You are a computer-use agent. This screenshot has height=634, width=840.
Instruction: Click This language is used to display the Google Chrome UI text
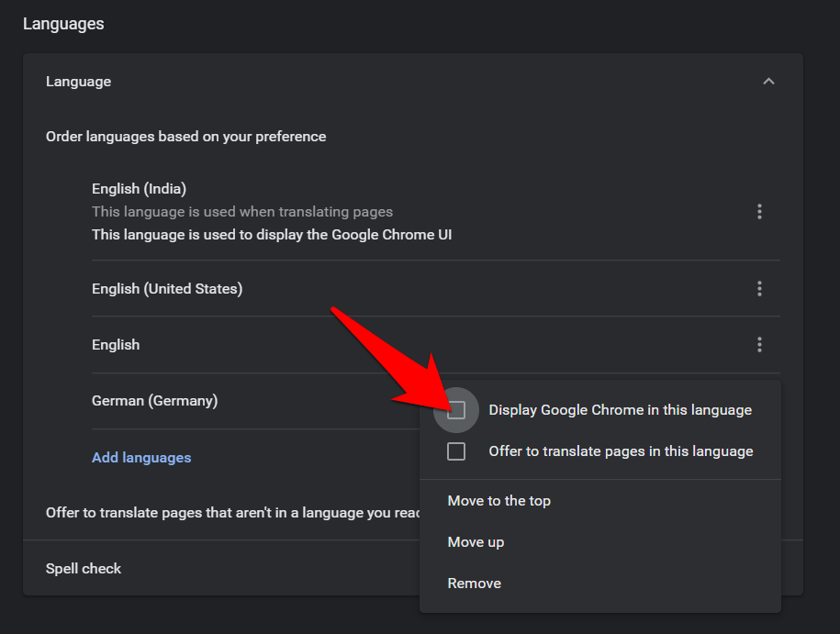(x=272, y=235)
